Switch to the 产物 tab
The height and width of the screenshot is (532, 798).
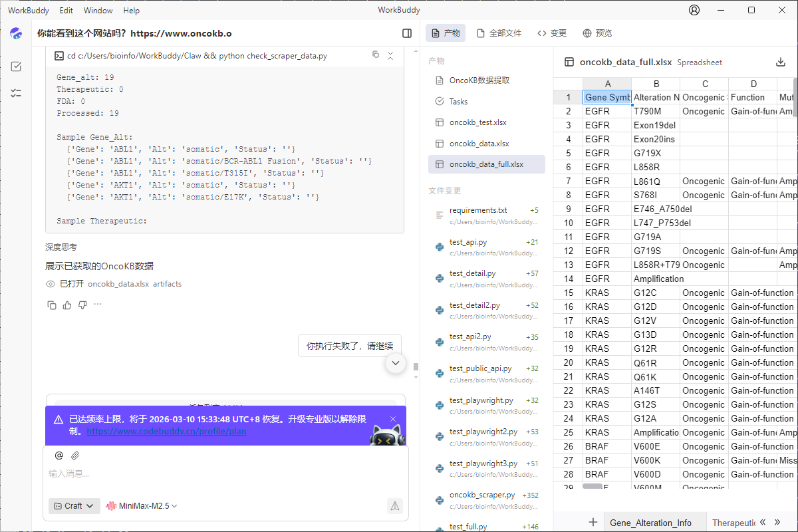pos(446,33)
